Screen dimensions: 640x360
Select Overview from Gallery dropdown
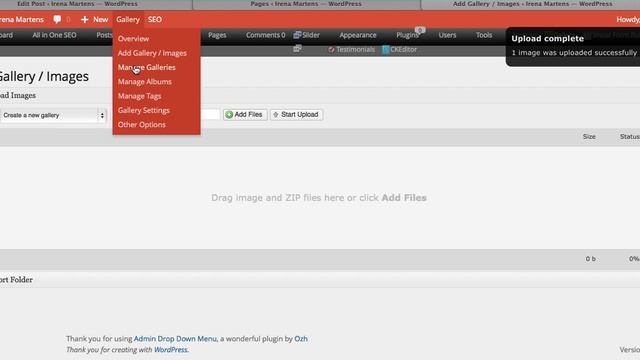point(133,39)
